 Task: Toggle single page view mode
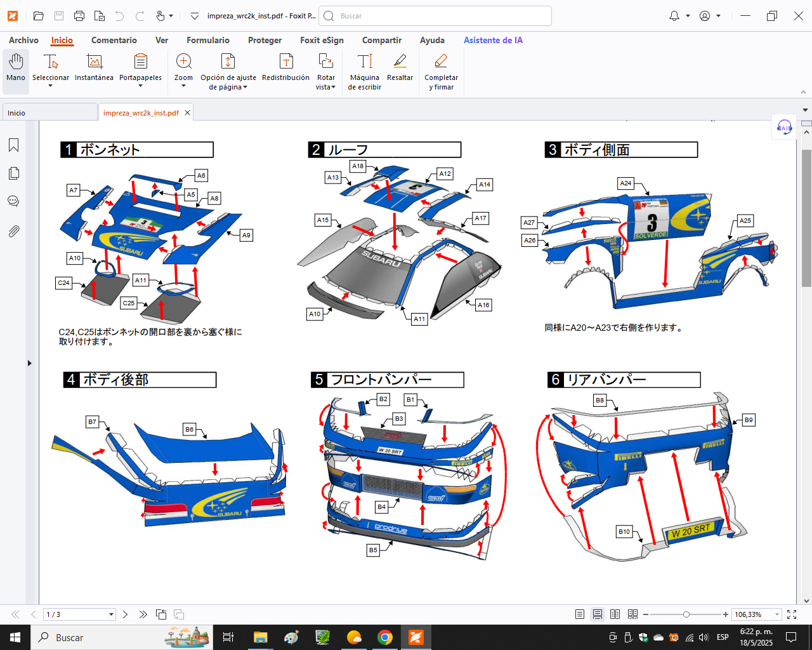(x=580, y=614)
